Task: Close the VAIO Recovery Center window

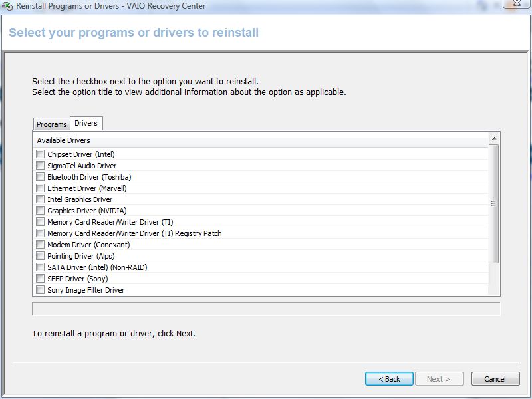Action: [517, 3]
